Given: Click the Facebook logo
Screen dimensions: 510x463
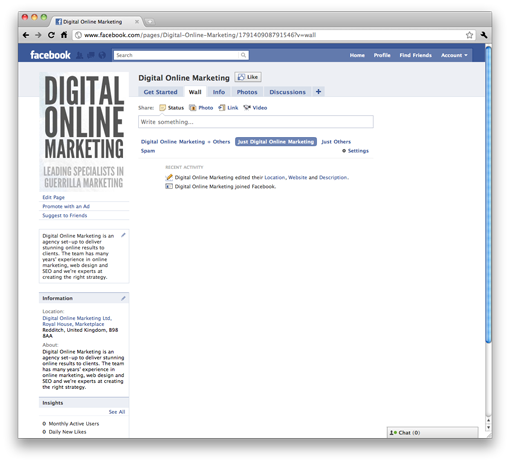Looking at the screenshot, I should (x=50, y=55).
